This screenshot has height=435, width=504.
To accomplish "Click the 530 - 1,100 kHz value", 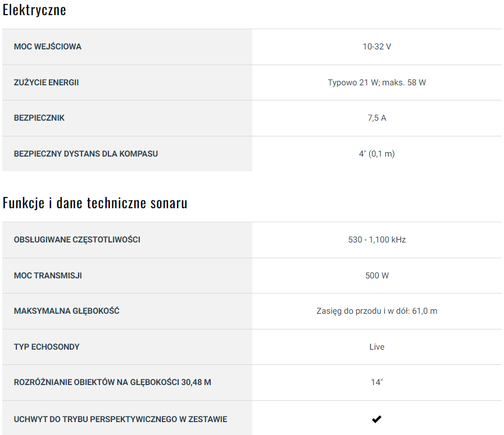I will coord(376,240).
